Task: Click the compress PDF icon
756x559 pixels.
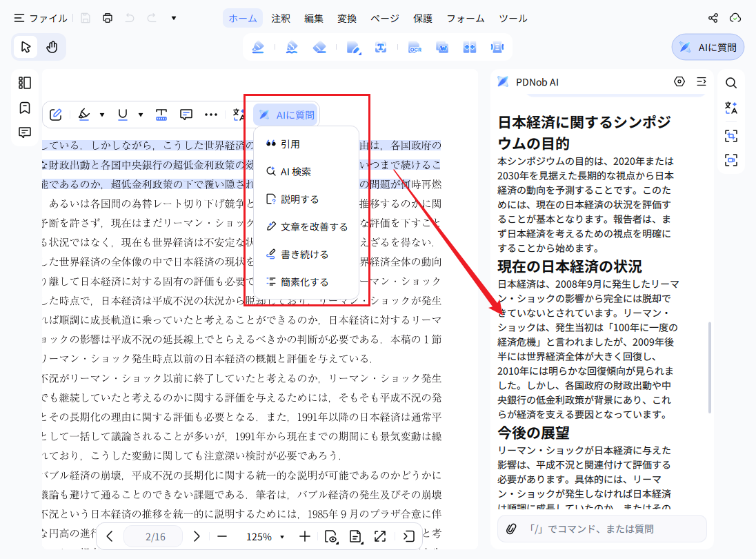Action: point(497,47)
